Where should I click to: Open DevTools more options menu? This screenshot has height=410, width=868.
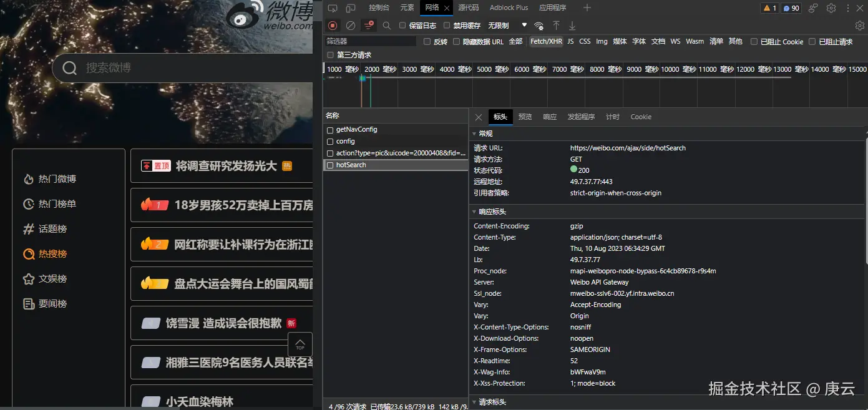click(x=847, y=8)
